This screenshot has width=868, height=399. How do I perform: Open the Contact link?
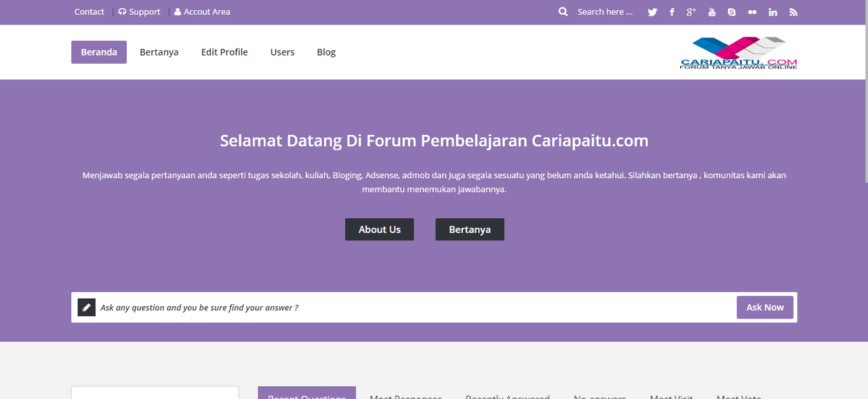tap(90, 12)
